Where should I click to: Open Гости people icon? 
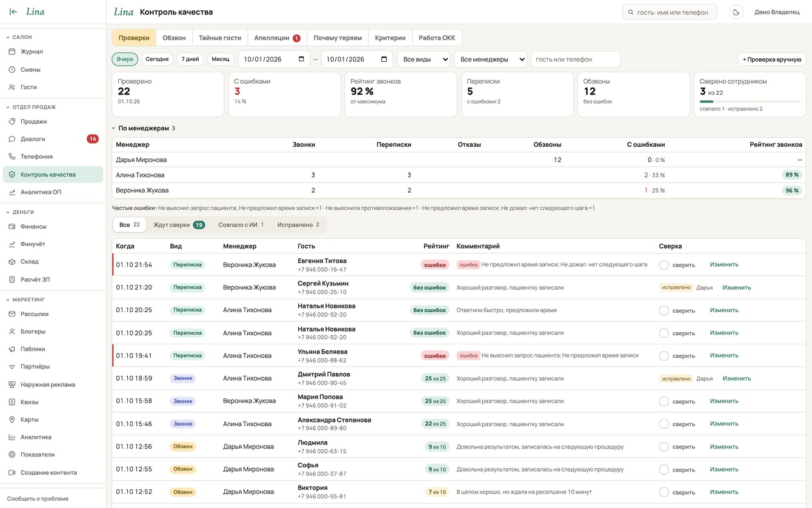pos(12,87)
